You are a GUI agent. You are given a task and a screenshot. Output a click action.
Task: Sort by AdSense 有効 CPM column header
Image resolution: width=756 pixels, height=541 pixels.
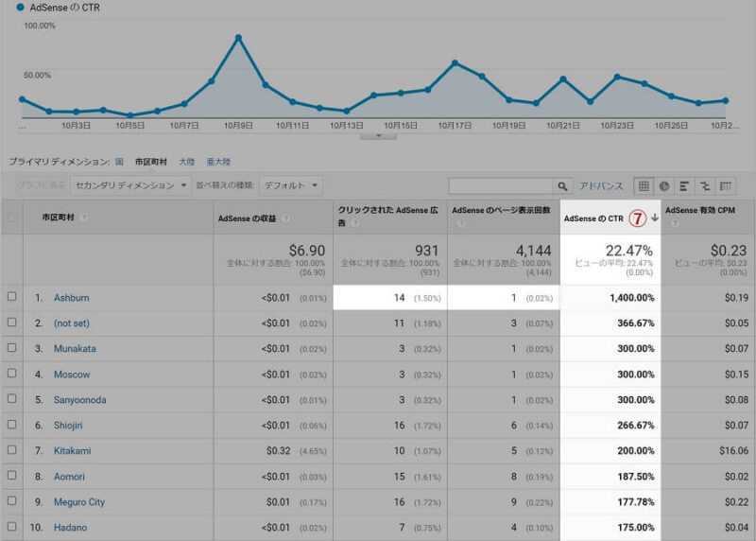700,210
